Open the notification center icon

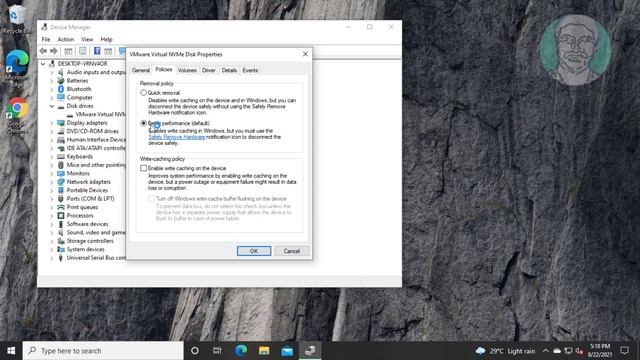[x=624, y=350]
